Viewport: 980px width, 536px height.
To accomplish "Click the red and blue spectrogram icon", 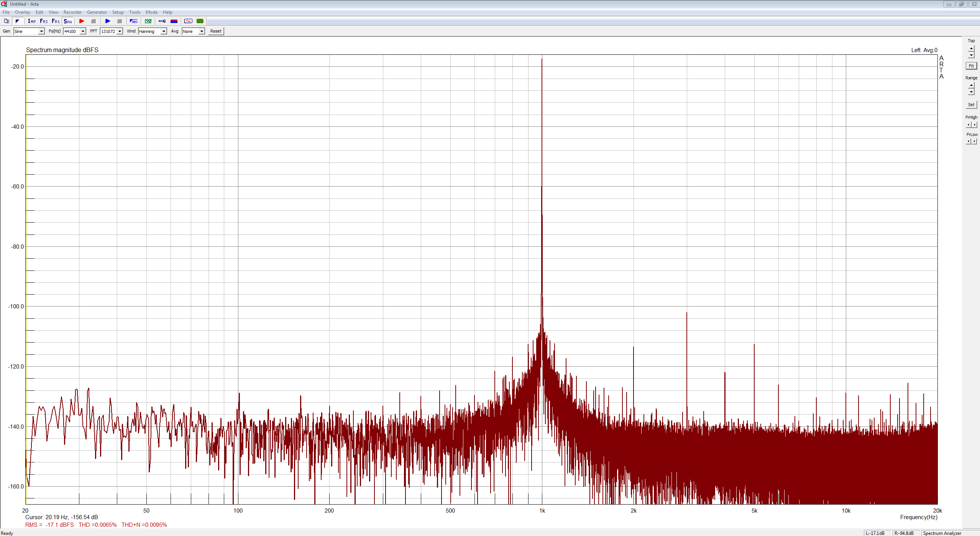I will coord(174,21).
